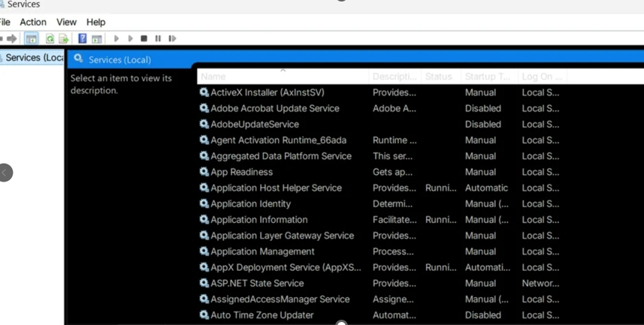The image size is (644, 325).
Task: Click gear icon of Auto Time Zone Updater
Action: (x=204, y=315)
